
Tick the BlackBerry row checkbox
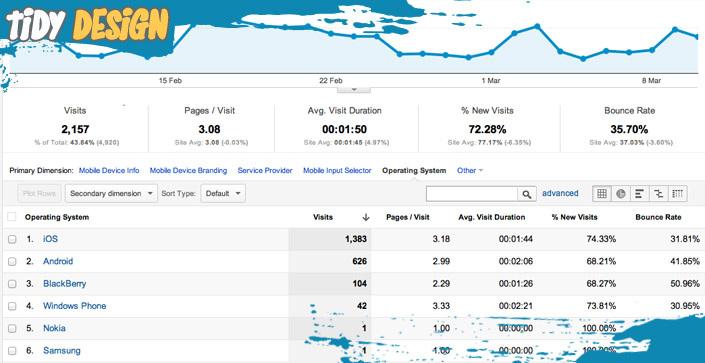12,284
